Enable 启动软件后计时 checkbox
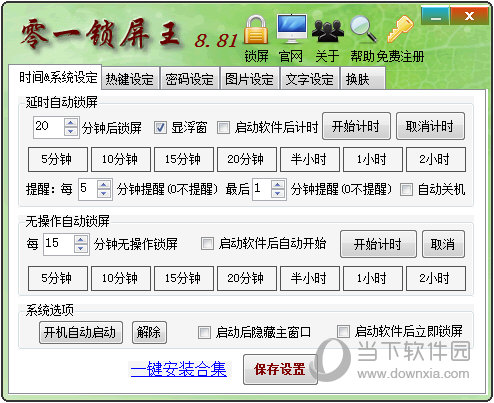 223,127
